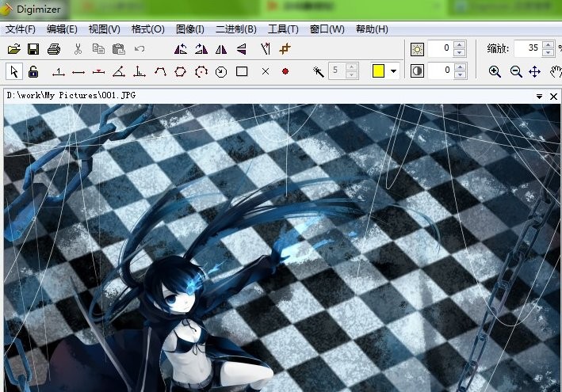The height and width of the screenshot is (392, 562).
Task: Select the arbitrary rotate tool icon
Action: pos(266,49)
